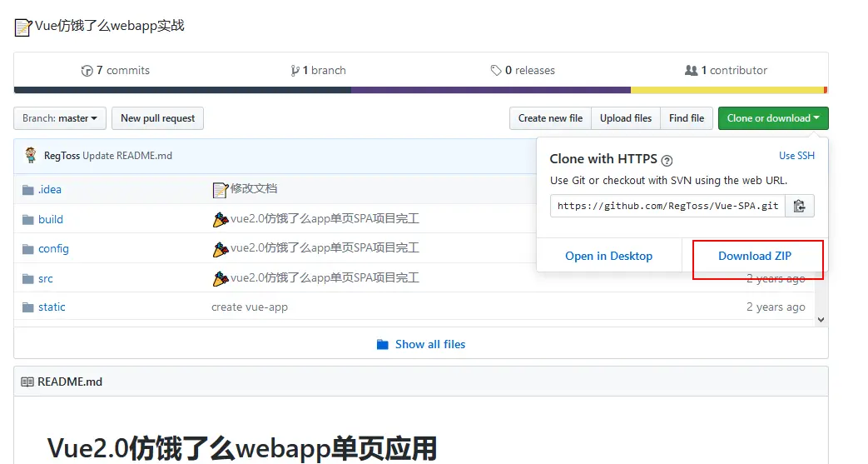868x464 pixels.
Task: Click build row's vue2.0 commit message
Action: click(325, 219)
